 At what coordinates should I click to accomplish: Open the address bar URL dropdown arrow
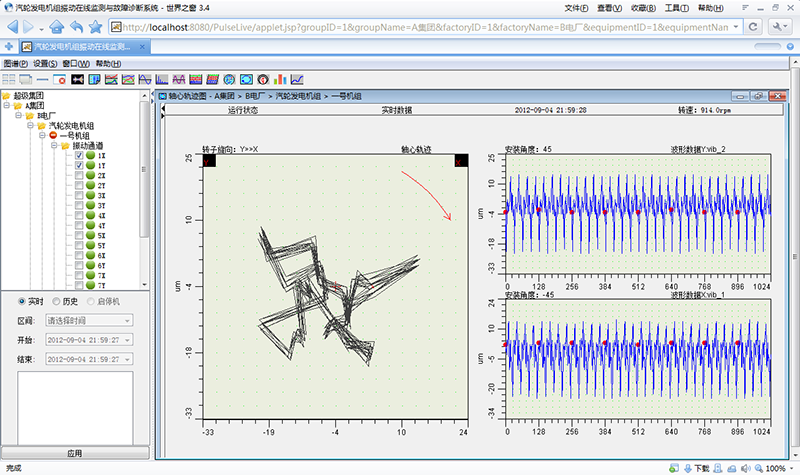(736, 27)
